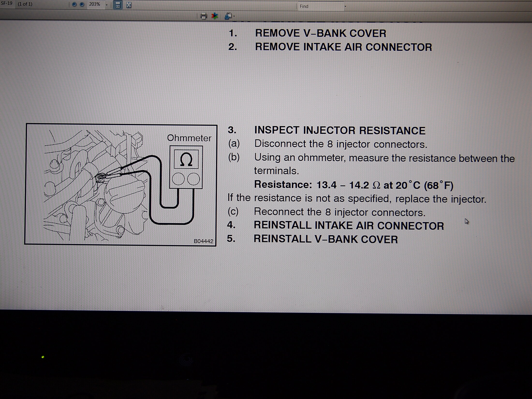Viewport: 532px width, 399px height.
Task: Click the Resistance 13.4 – 14.2 Ω specification line
Action: 353,185
